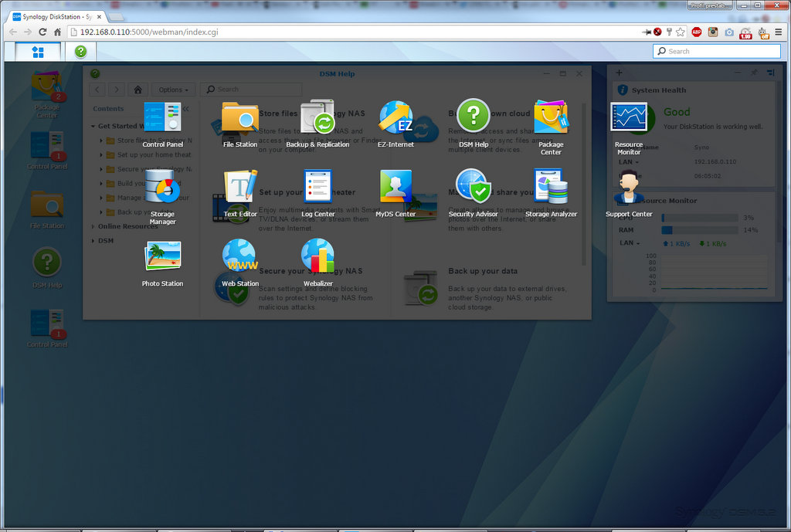Go forward in DSM Help window
This screenshot has height=532, width=791.
point(117,90)
